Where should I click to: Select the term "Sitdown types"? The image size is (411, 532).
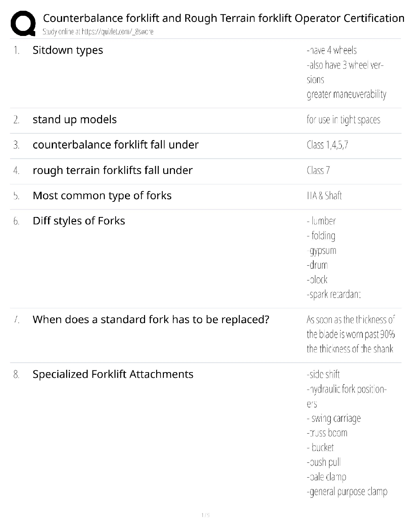(x=67, y=50)
